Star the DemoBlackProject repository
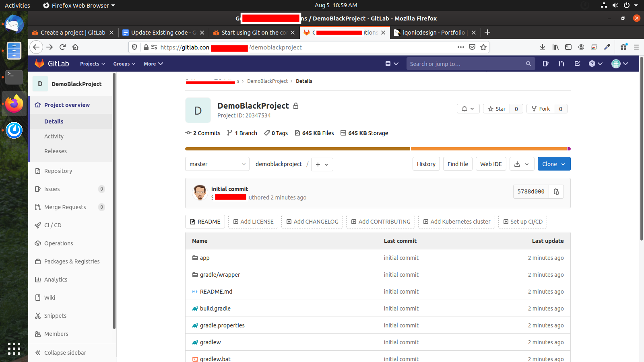The image size is (644, 362). pos(497,109)
